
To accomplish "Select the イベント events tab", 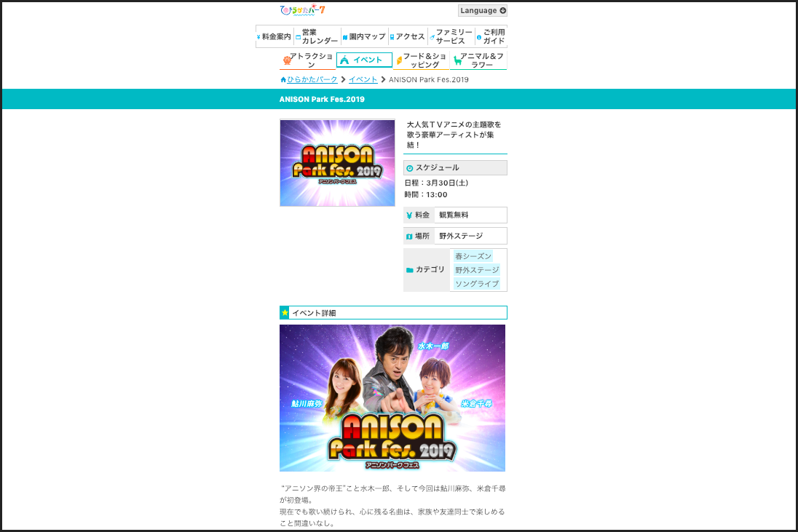I will coord(364,60).
